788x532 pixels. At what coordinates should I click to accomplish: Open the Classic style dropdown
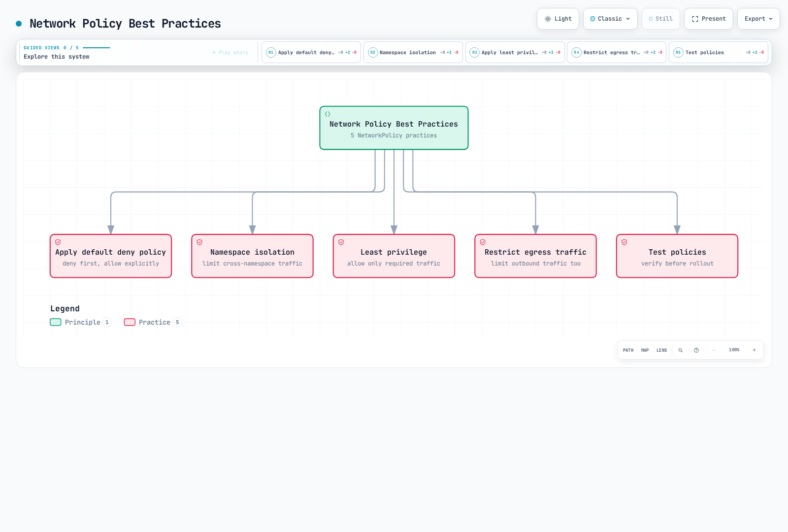point(610,19)
